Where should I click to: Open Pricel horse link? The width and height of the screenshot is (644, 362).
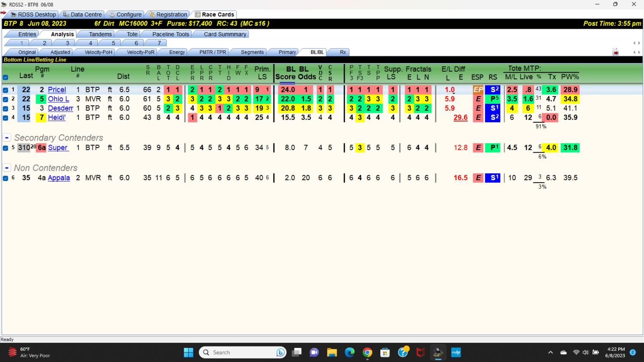[x=57, y=90]
